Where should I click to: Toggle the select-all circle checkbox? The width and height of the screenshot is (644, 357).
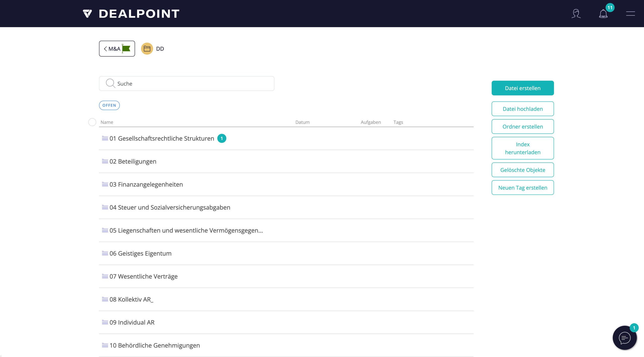[x=92, y=122]
